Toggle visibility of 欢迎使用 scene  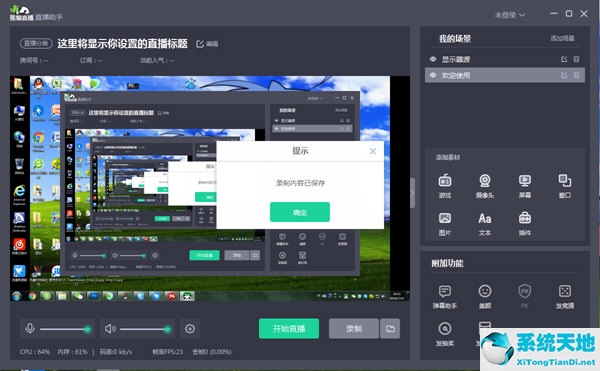coord(433,75)
